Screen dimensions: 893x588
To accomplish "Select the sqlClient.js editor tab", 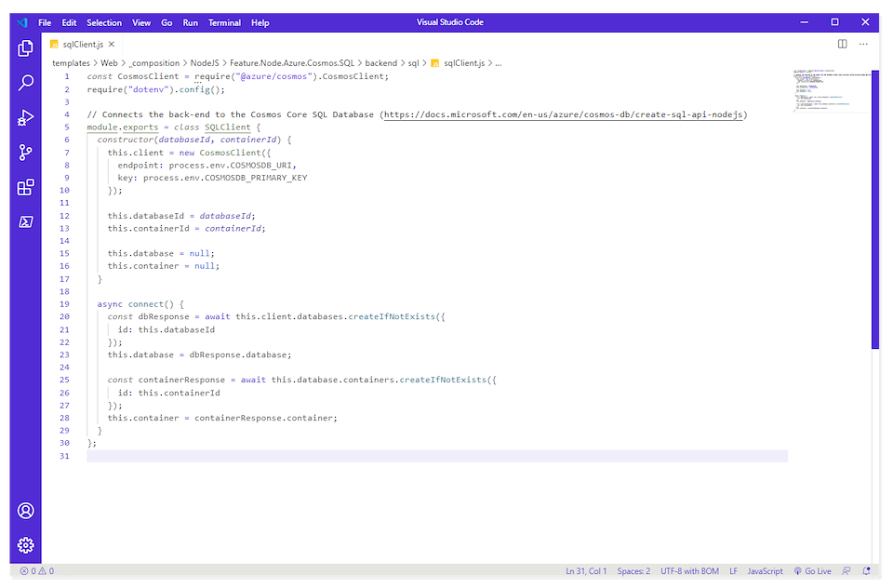I will point(83,44).
